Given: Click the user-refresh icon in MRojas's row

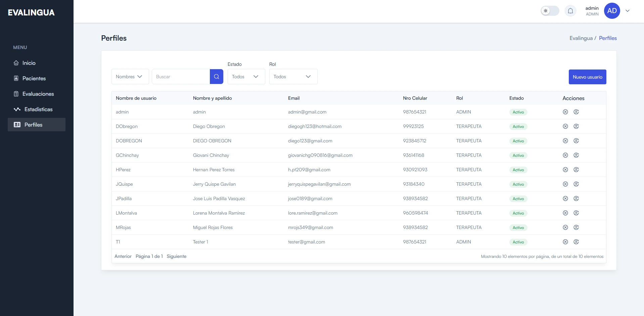Looking at the screenshot, I should coord(576,227).
